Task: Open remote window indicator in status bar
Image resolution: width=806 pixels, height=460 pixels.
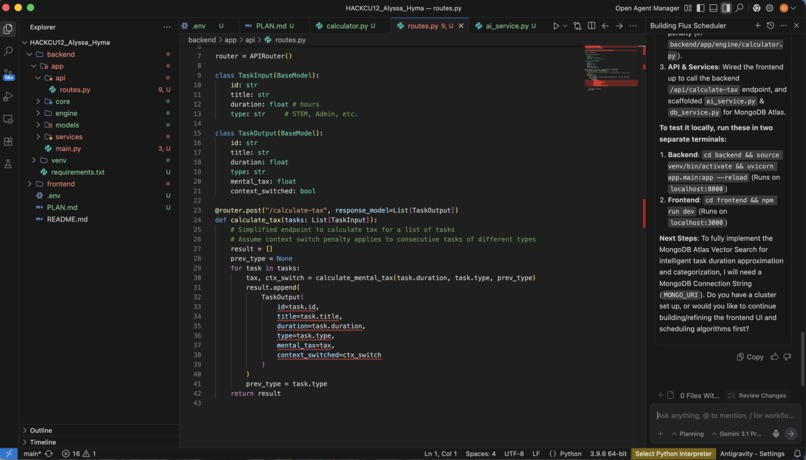Action: [9, 454]
